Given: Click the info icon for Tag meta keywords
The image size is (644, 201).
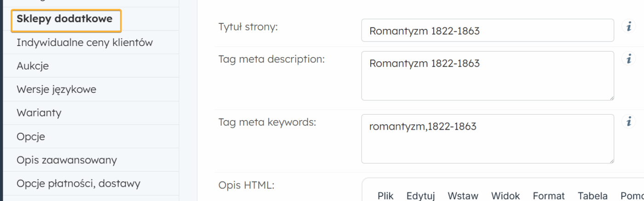Looking at the screenshot, I should coord(628,121).
